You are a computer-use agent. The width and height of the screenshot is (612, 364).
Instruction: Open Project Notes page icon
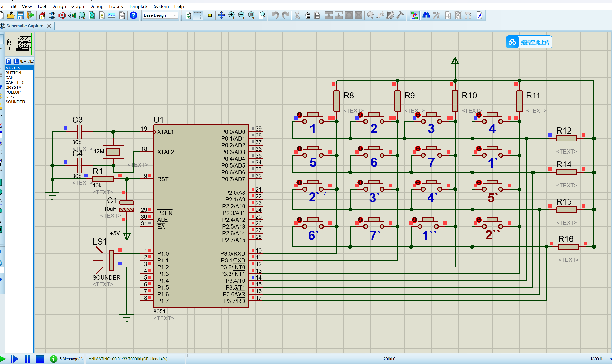click(x=122, y=15)
